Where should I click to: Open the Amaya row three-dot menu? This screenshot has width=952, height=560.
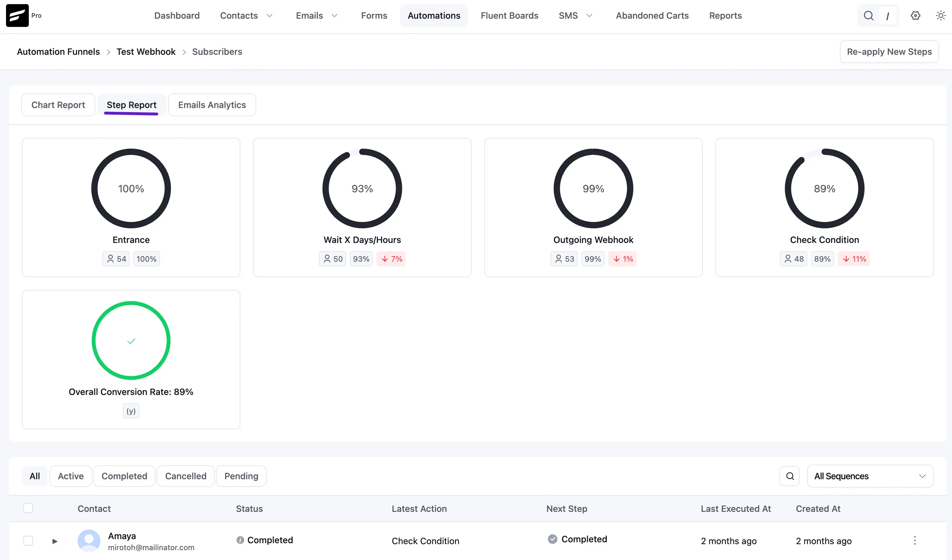(x=915, y=540)
